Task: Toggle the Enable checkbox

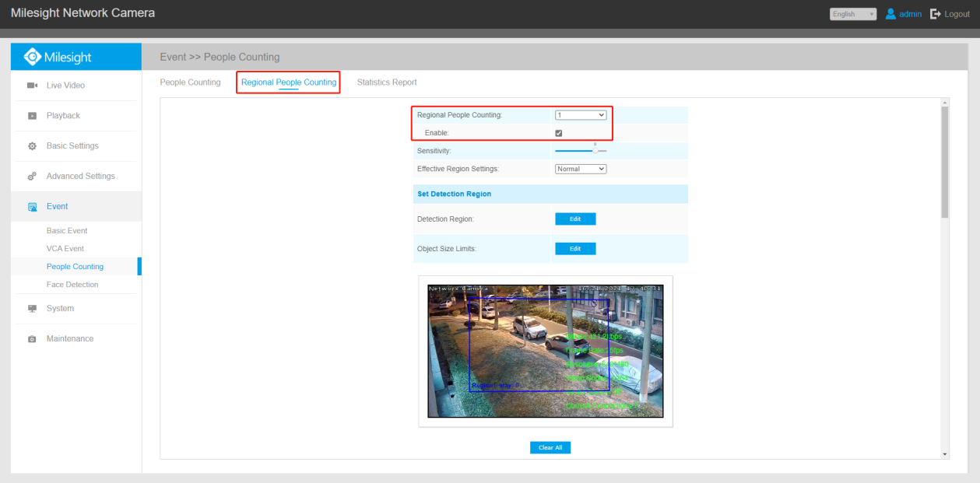Action: (x=559, y=133)
